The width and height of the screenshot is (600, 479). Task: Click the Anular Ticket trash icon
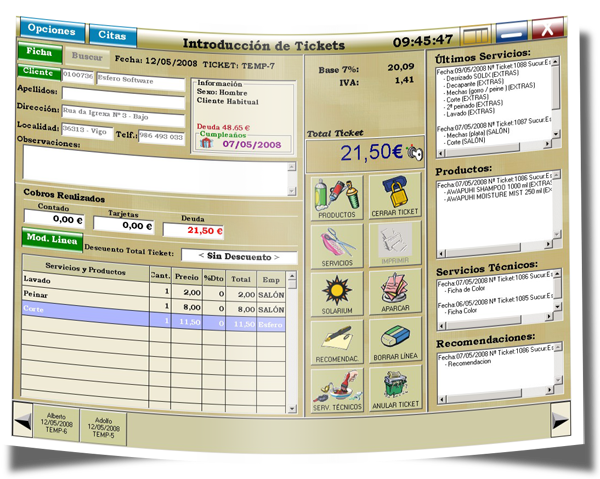pyautogui.click(x=395, y=388)
